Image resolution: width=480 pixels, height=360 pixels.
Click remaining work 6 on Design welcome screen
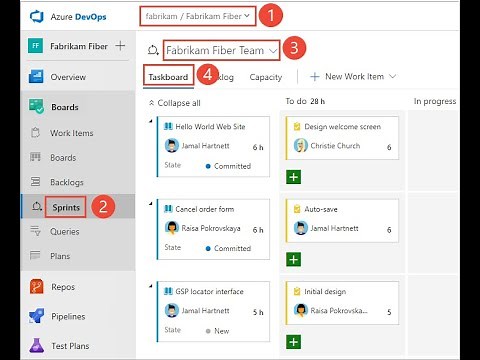click(389, 147)
